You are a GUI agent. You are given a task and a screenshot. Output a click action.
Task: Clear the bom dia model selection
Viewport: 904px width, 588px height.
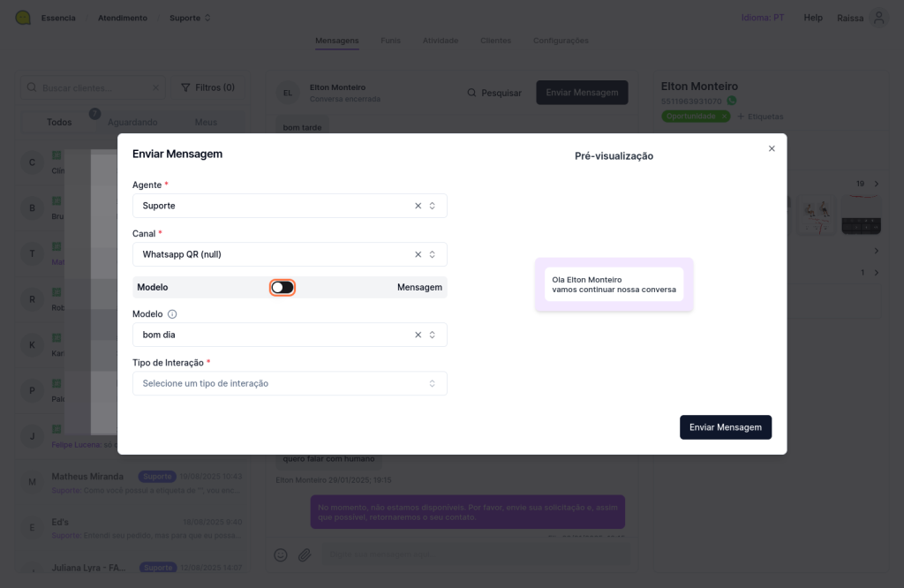pos(418,335)
